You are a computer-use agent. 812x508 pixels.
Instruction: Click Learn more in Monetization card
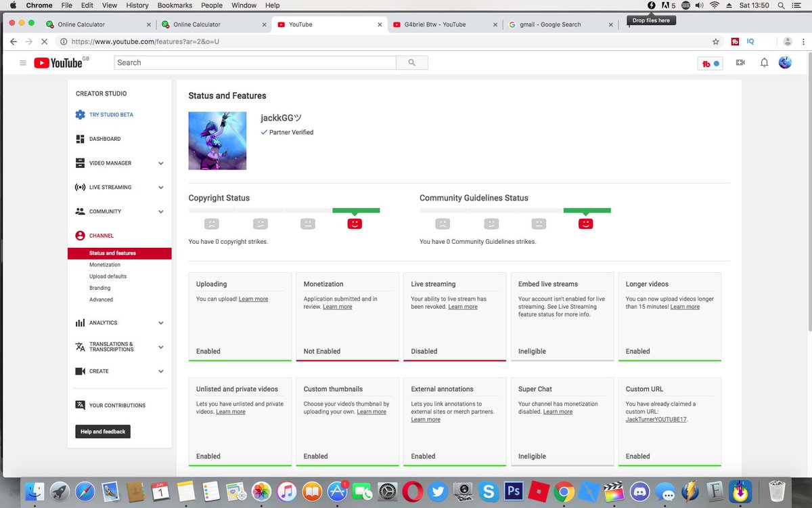[x=337, y=307]
